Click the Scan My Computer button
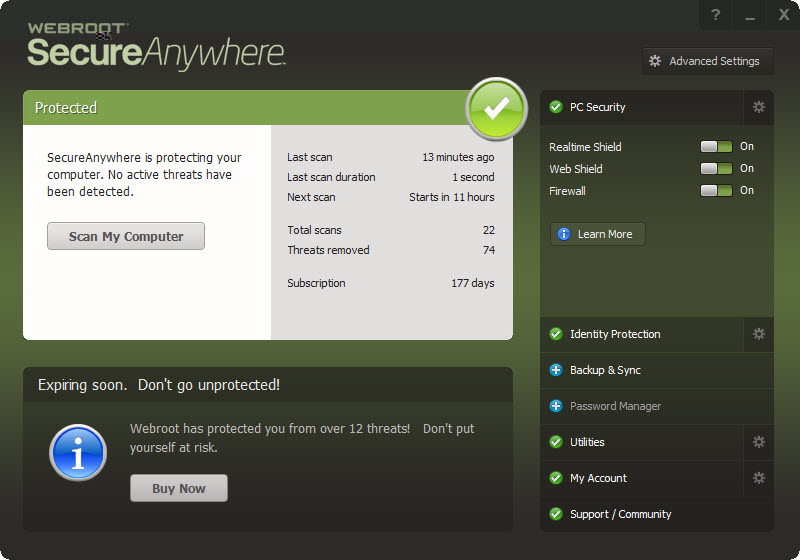The height and width of the screenshot is (560, 800). click(x=126, y=236)
